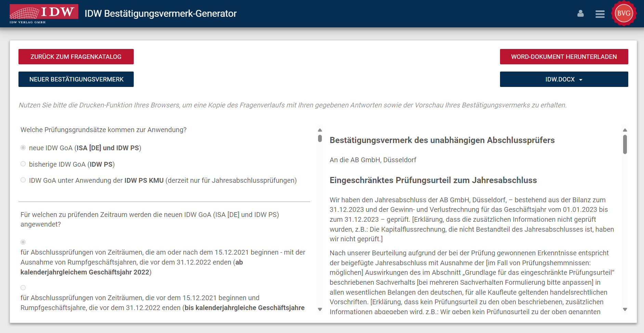Image resolution: width=644 pixels, height=333 pixels.
Task: Select bisherige IDW GoA (IDW PS) radio
Action: [23, 164]
